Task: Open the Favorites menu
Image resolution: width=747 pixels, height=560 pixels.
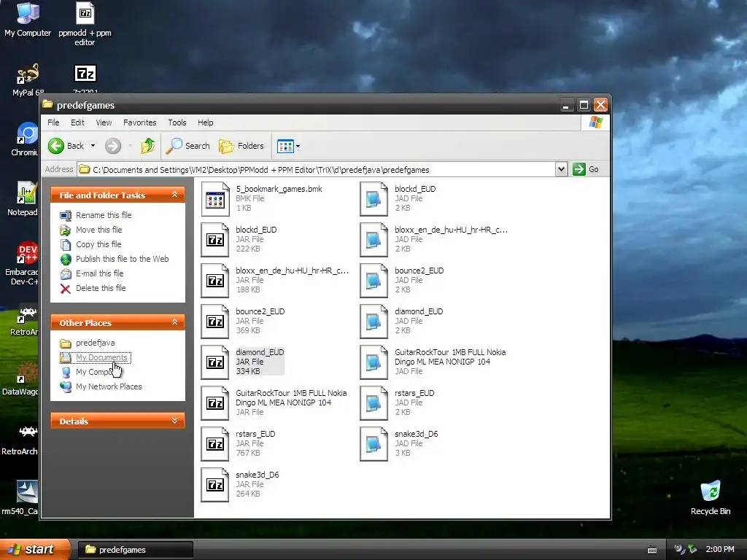Action: point(139,122)
